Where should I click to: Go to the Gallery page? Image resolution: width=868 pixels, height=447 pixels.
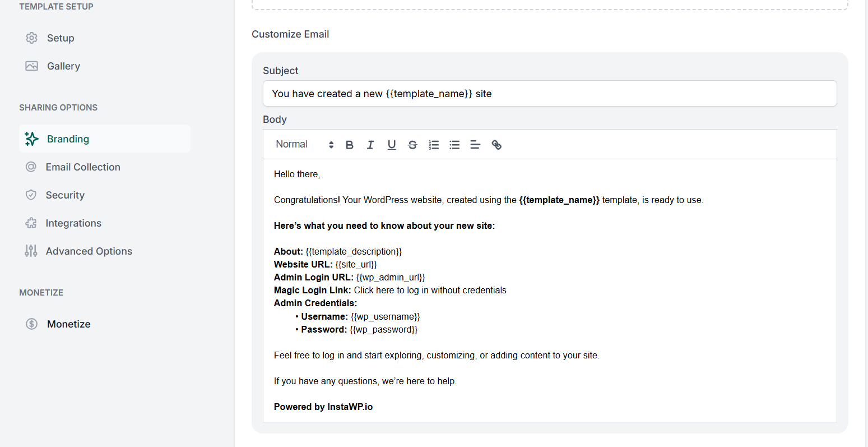click(63, 66)
